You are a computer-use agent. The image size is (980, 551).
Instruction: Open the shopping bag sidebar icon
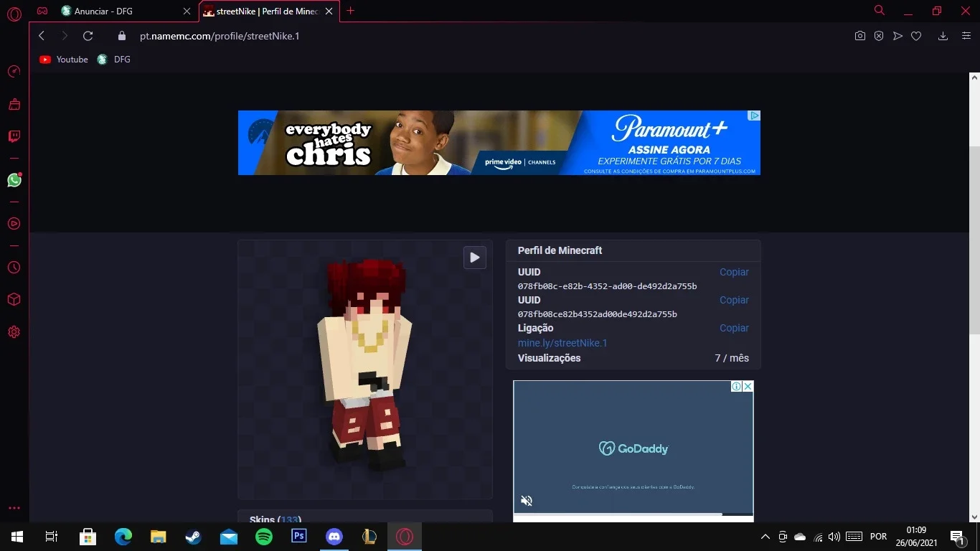(14, 105)
